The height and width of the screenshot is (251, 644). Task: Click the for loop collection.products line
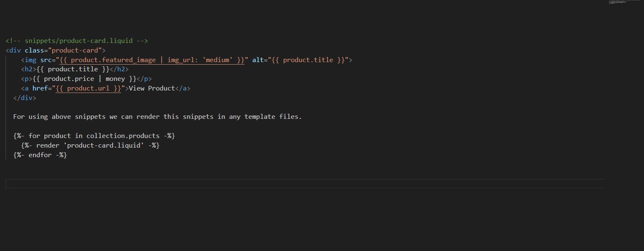94,136
